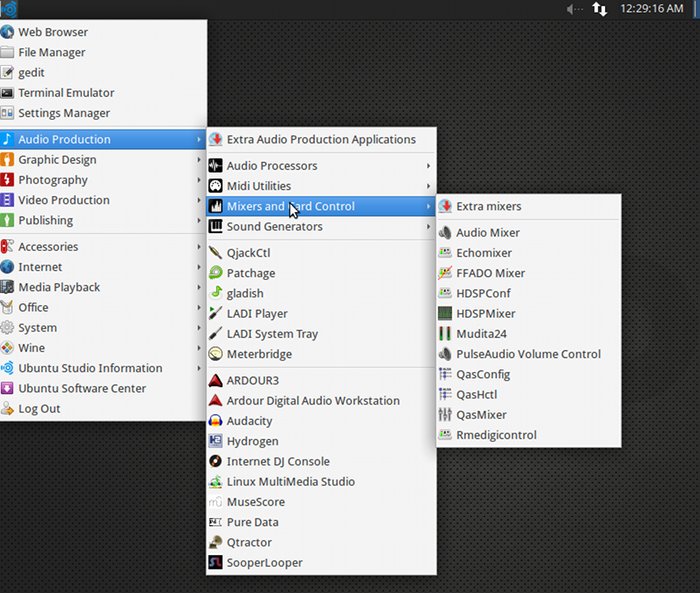Open QasHctl
Screen dimensions: 700x593
529,395
